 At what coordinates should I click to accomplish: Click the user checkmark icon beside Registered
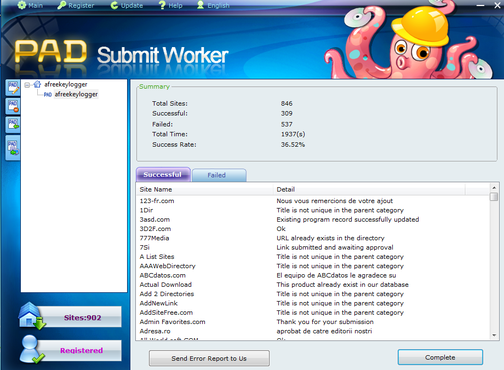[x=31, y=349]
